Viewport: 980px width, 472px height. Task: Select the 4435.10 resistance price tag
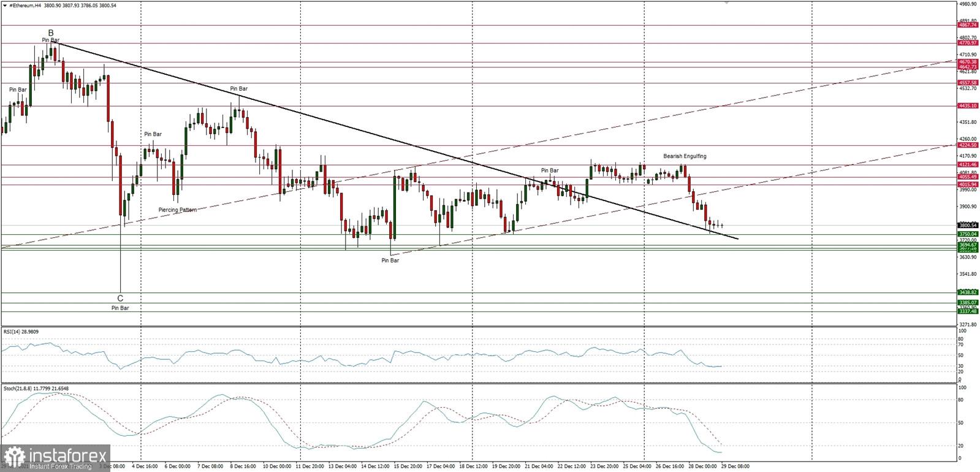[x=968, y=105]
